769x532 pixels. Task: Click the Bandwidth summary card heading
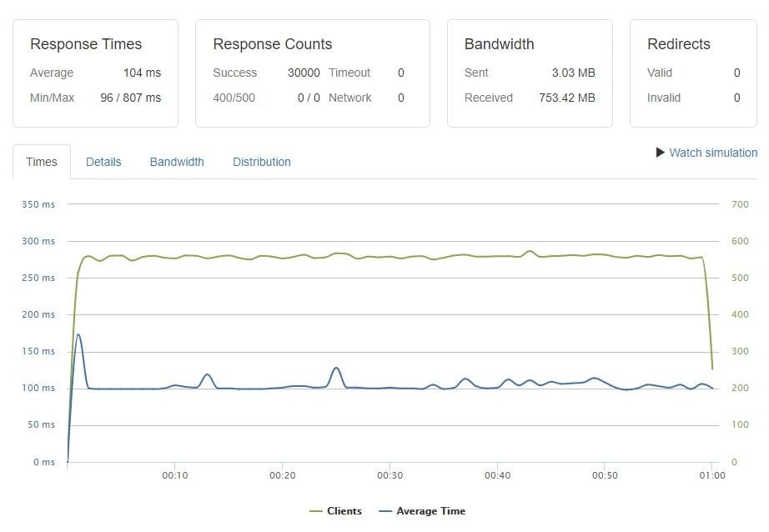(500, 44)
